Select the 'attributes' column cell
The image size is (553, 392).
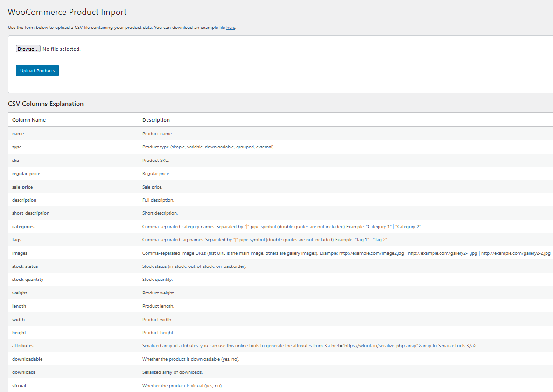click(22, 346)
